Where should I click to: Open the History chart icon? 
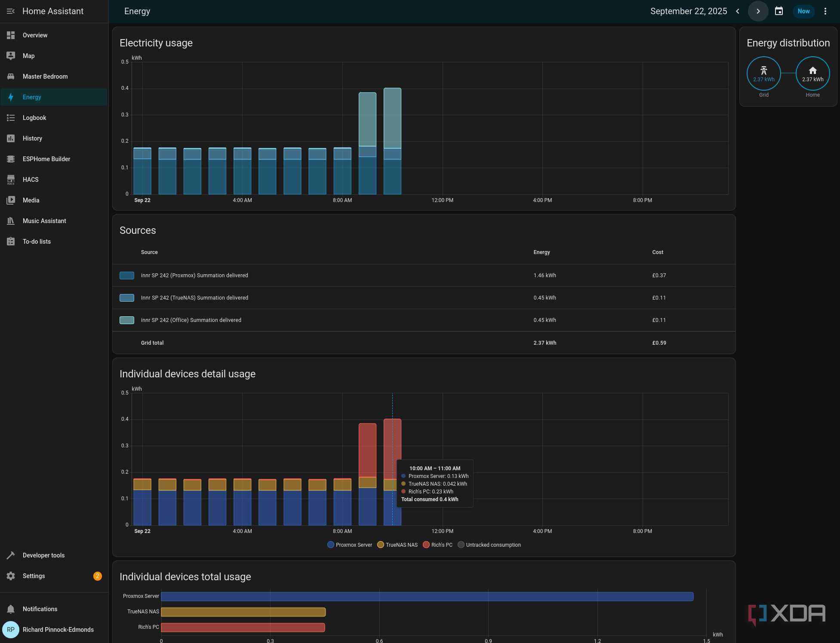click(x=11, y=138)
